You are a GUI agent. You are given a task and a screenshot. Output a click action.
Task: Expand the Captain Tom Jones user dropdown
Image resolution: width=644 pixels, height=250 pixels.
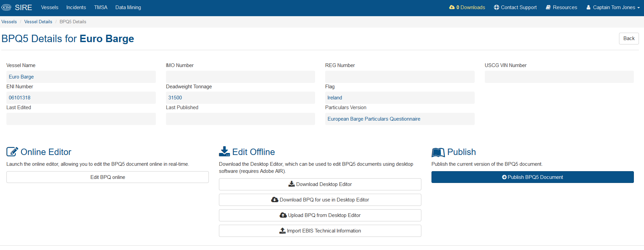613,7
